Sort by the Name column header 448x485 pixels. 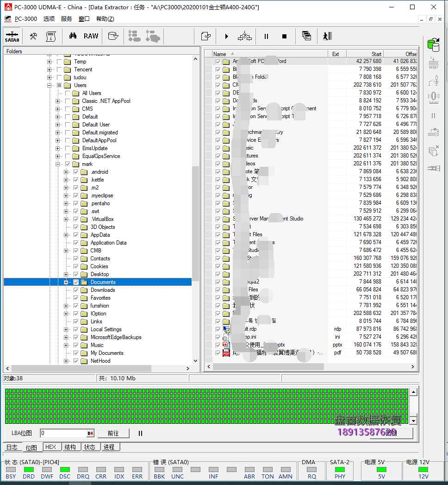(270, 54)
